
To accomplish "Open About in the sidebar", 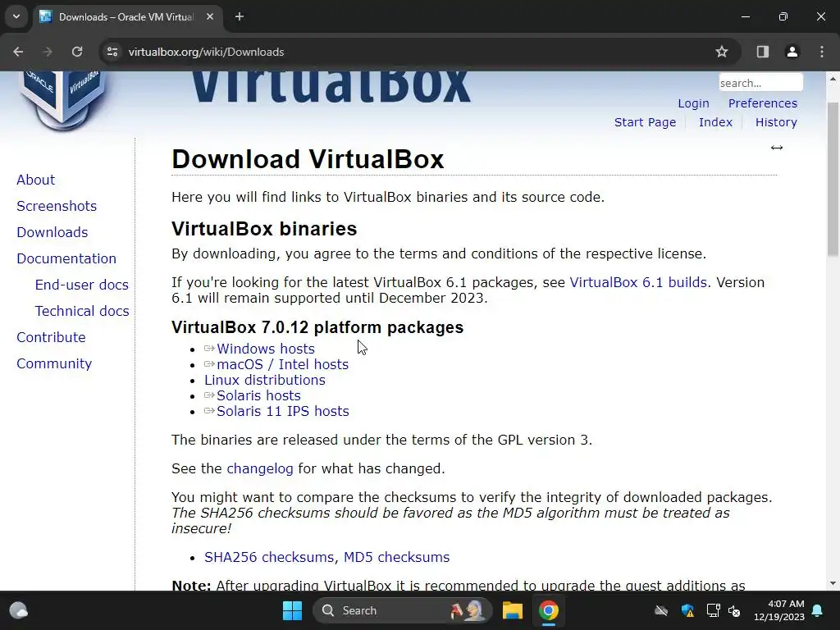I will click(35, 180).
